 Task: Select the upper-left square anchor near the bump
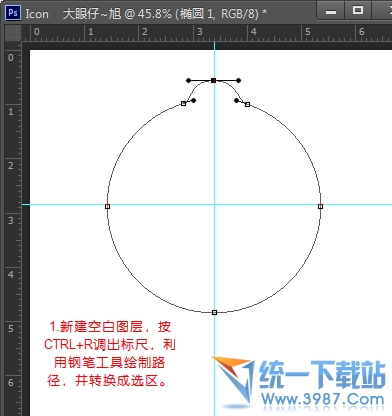point(183,104)
